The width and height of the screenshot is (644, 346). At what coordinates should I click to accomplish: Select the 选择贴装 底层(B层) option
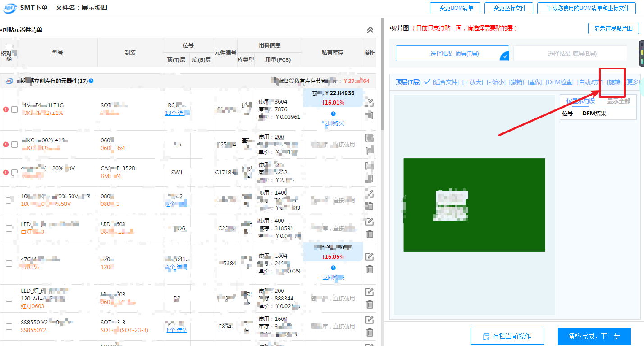pyautogui.click(x=570, y=54)
